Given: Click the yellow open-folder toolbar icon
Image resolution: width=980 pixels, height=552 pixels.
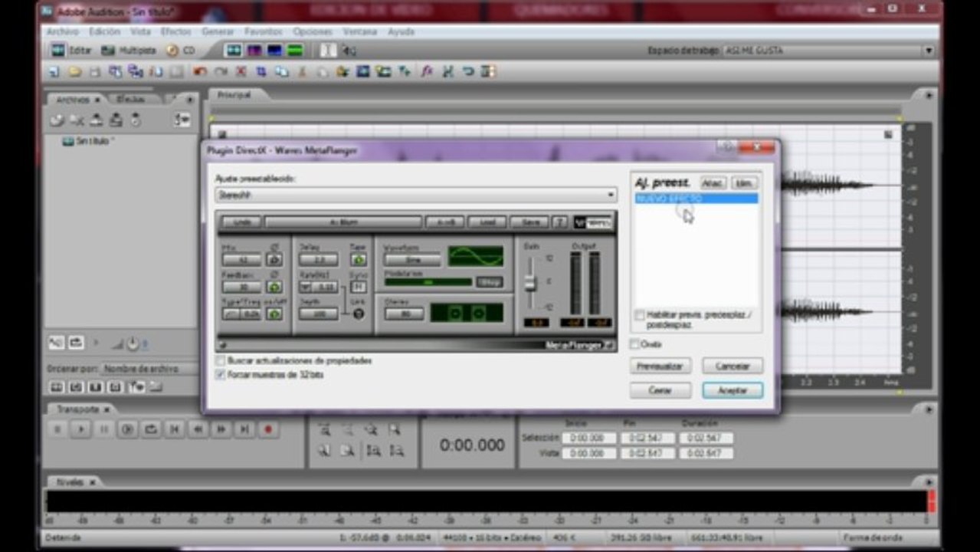Looking at the screenshot, I should click(75, 71).
